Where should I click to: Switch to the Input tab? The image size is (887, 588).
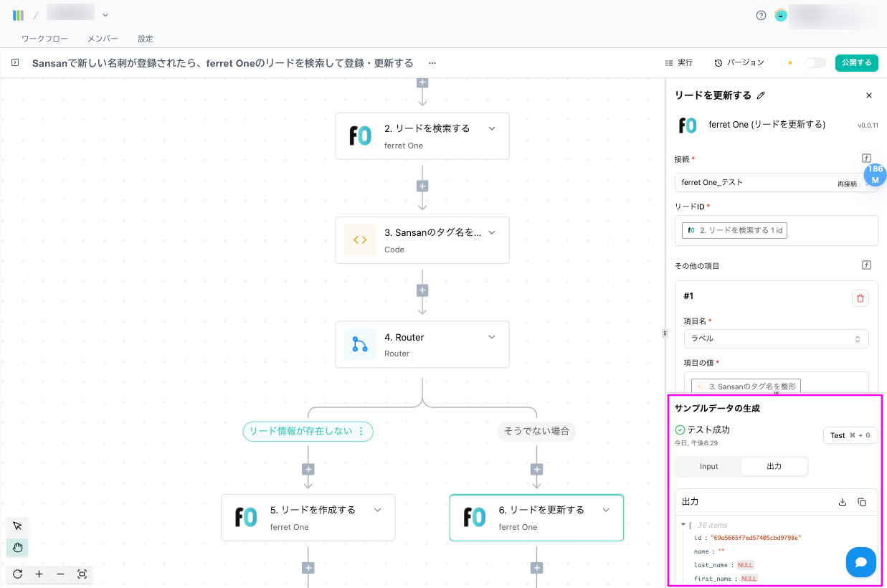click(x=708, y=467)
